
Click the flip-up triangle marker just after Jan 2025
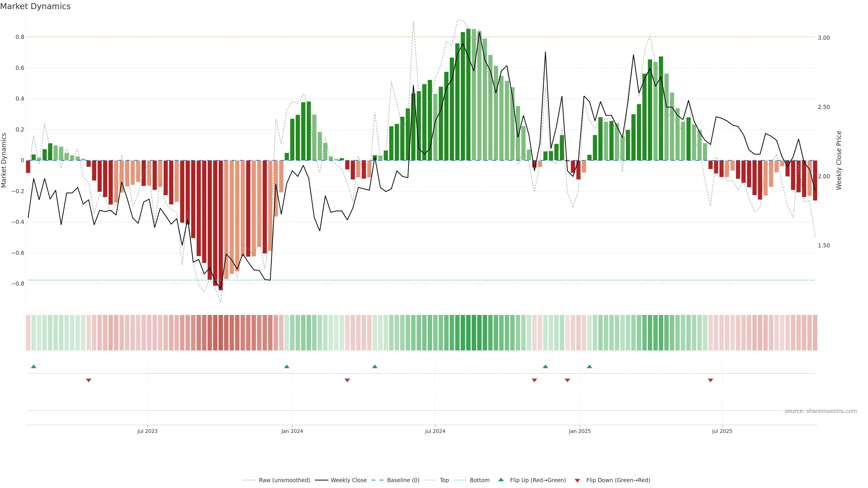[x=589, y=366]
